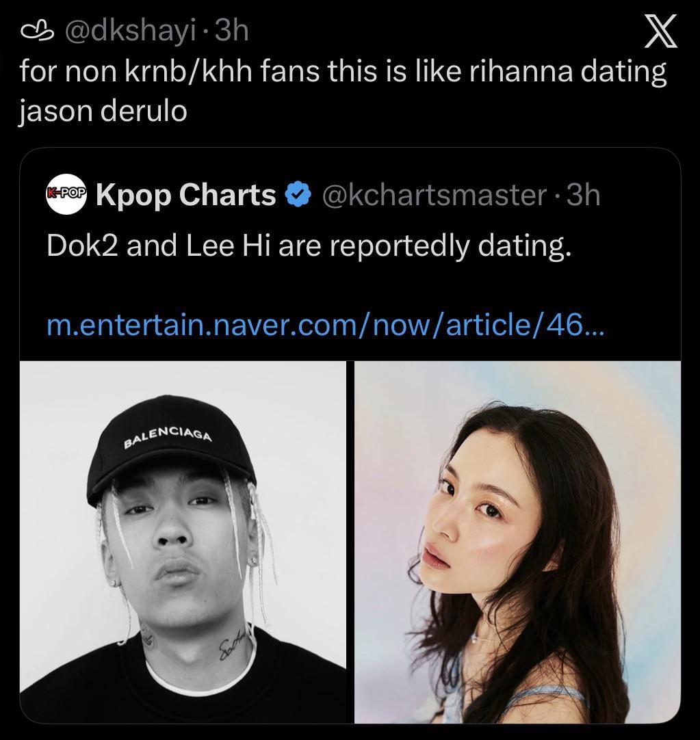Open the Kpop Charts display name

click(x=185, y=196)
